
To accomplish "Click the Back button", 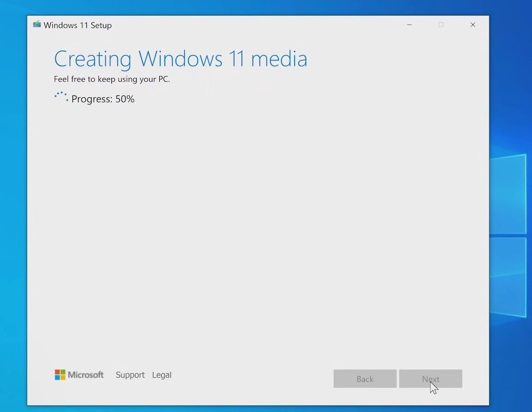I will coord(365,378).
